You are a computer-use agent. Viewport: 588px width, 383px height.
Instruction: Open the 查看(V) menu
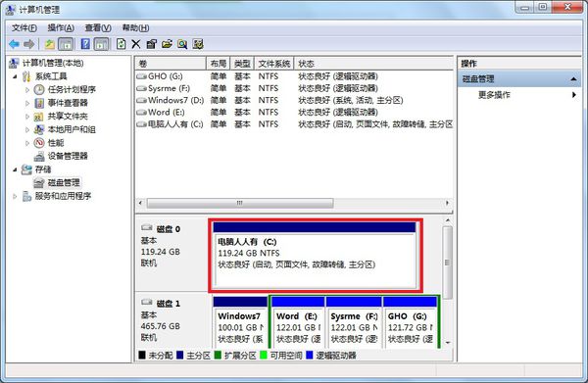coord(98,27)
